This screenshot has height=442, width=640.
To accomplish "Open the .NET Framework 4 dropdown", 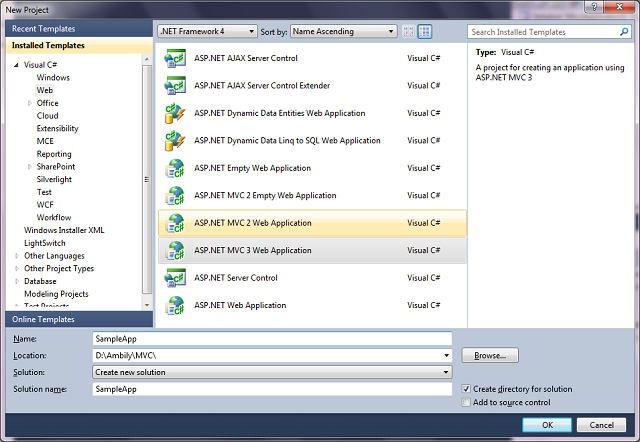I will (206, 32).
